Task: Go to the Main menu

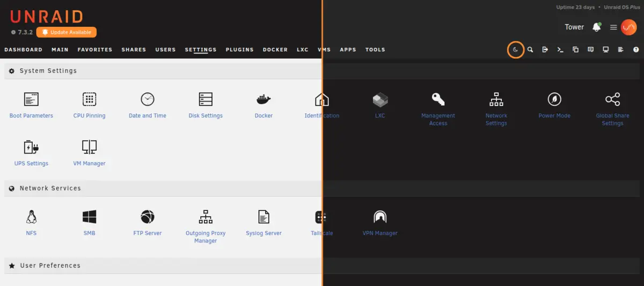Action: point(60,49)
